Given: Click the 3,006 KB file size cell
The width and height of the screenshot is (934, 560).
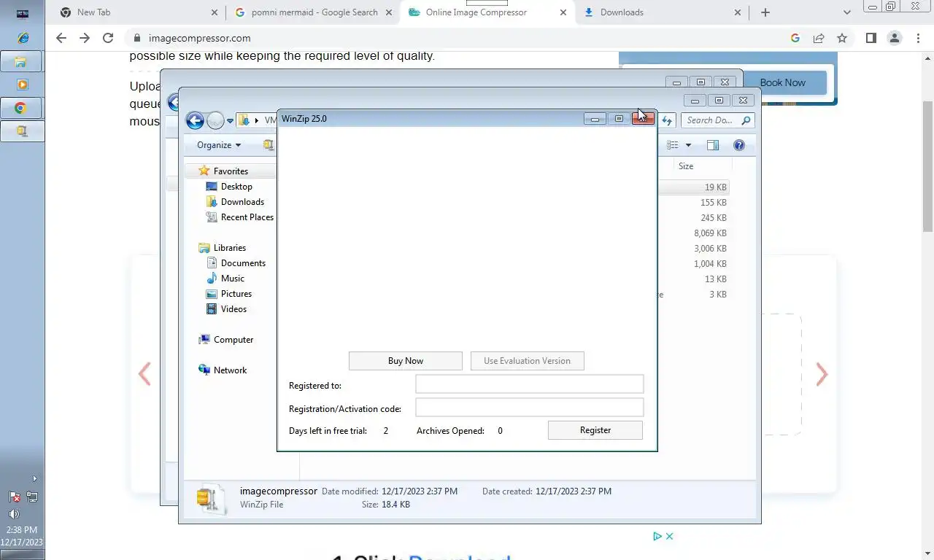Looking at the screenshot, I should [710, 249].
